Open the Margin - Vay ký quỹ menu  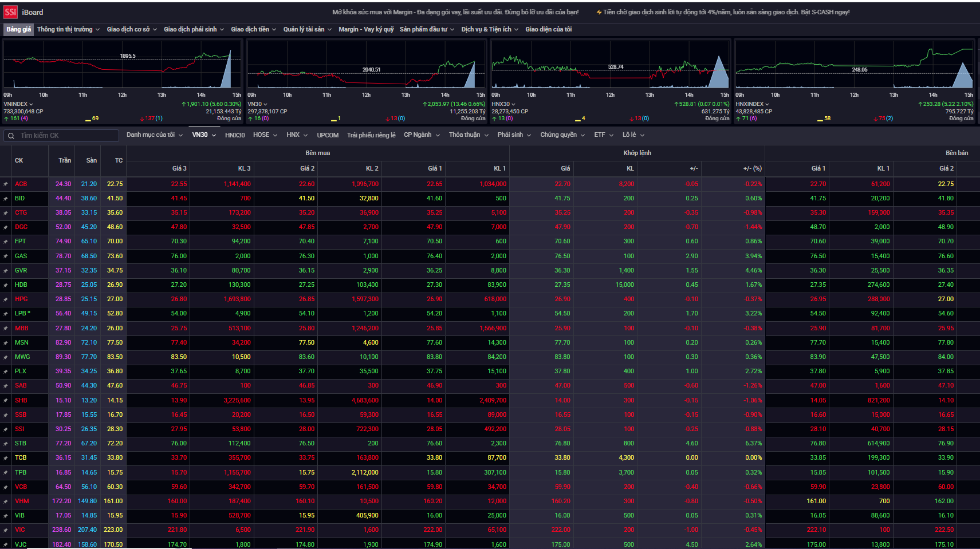point(366,29)
